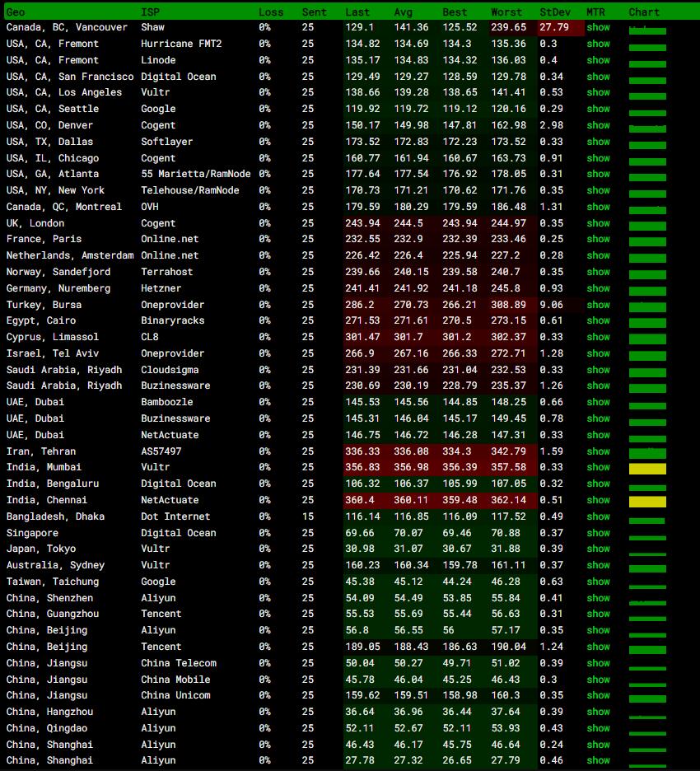Show MTR for Denver Cogent row
Viewport: 700px width, 771px height.
[598, 125]
